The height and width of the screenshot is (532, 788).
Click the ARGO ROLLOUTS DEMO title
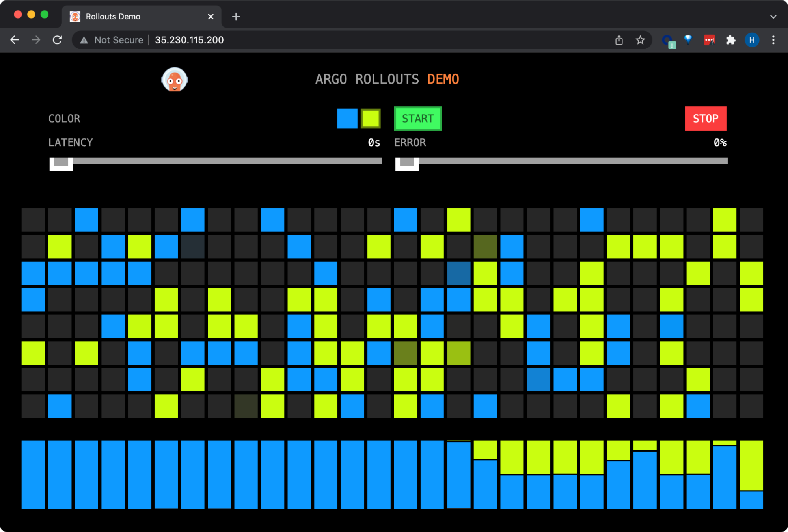(x=387, y=79)
